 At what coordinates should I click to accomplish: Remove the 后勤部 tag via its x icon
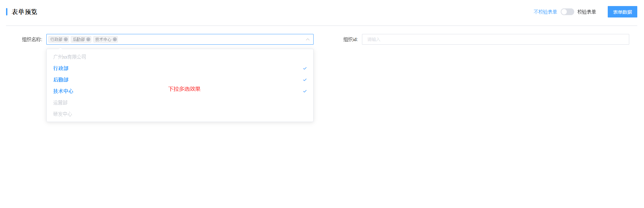click(88, 39)
